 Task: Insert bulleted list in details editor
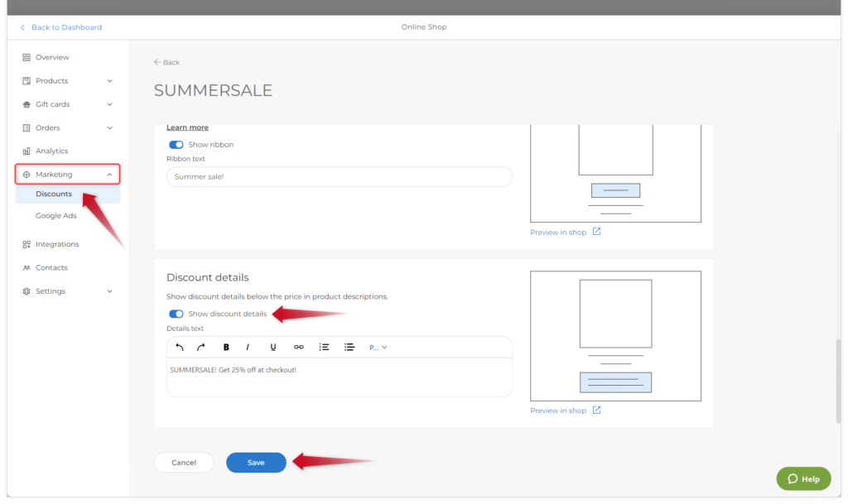[349, 348]
